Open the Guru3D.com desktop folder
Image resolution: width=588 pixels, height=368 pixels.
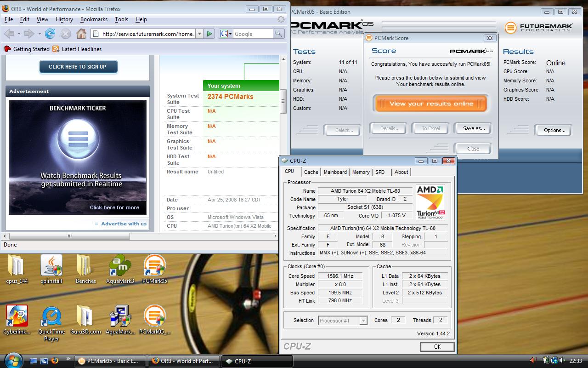[85, 320]
